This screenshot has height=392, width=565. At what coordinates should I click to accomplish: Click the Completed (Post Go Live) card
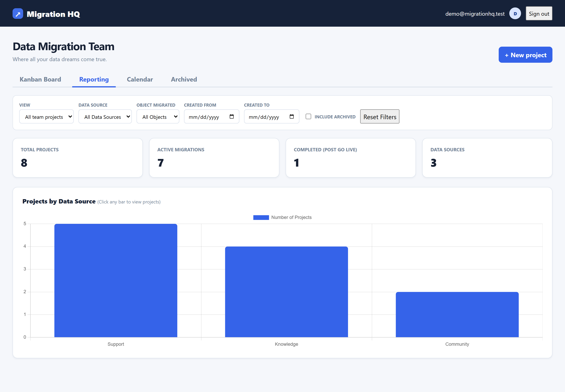[351, 158]
